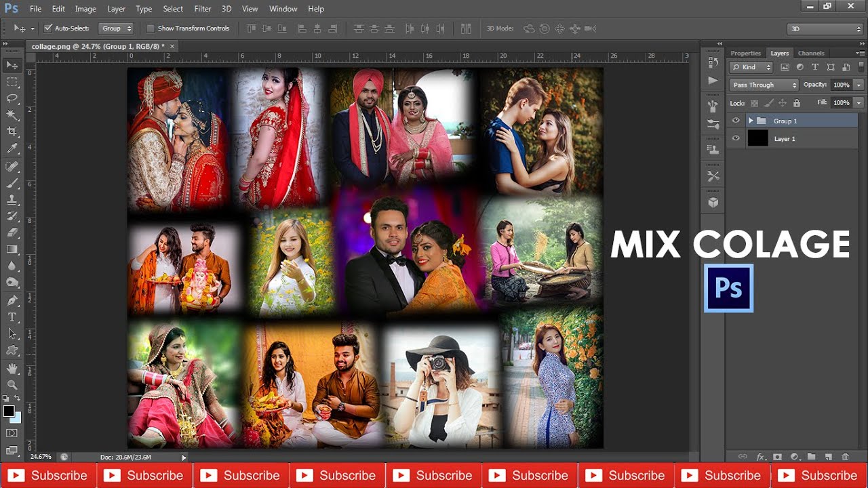Open the Auto-Select Group dropdown
Screen dimensions: 868x488
(117, 28)
